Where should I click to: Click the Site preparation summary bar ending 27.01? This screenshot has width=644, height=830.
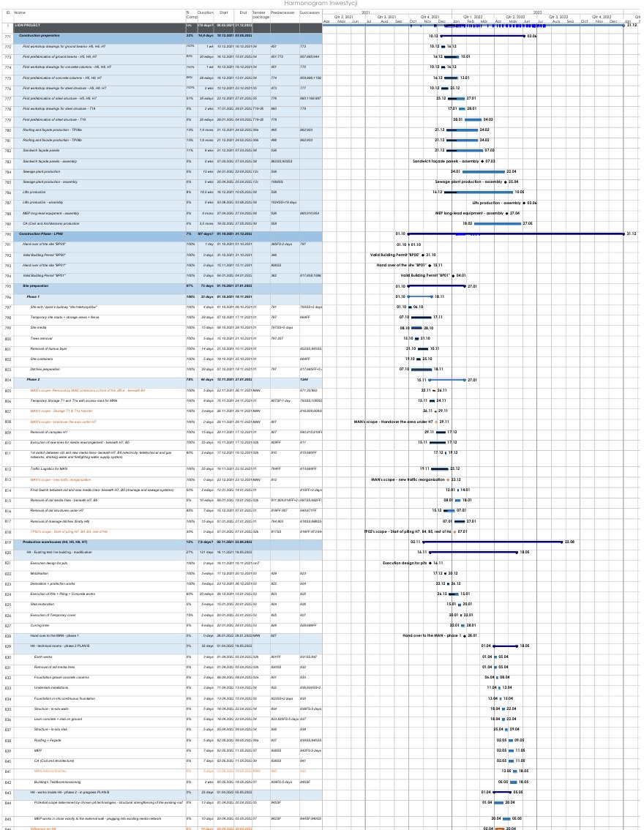(436, 286)
